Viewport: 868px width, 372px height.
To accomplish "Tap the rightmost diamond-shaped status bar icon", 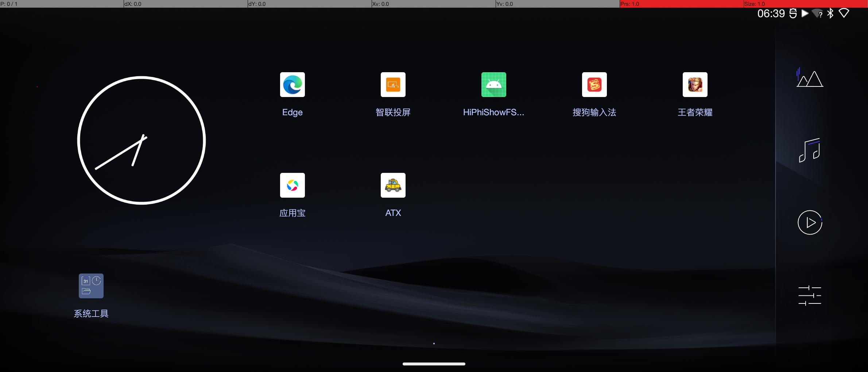I will (x=844, y=13).
